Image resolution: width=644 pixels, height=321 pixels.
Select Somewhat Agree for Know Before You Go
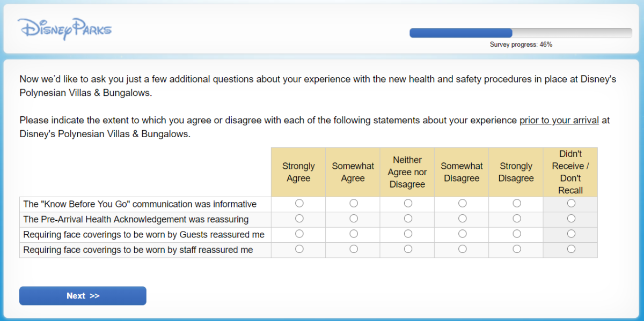[354, 204]
